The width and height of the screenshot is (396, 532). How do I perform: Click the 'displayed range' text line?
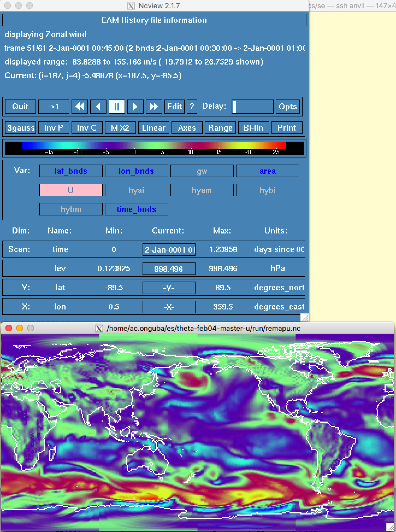point(134,62)
